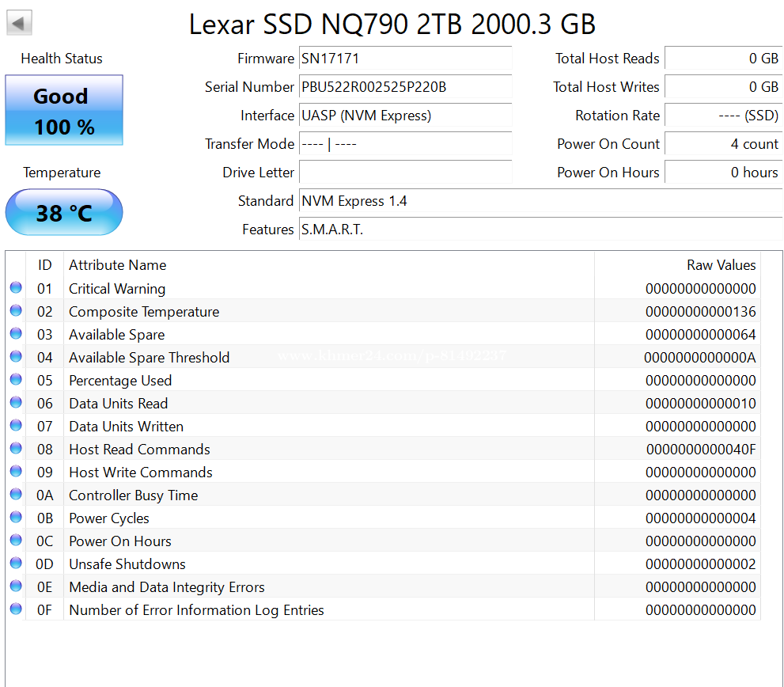The height and width of the screenshot is (687, 784).
Task: Select the Power Cycles attribute name
Action: pos(109,518)
